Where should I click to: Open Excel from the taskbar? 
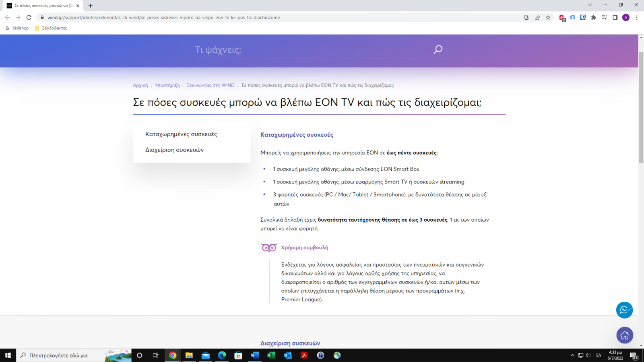tap(271, 355)
